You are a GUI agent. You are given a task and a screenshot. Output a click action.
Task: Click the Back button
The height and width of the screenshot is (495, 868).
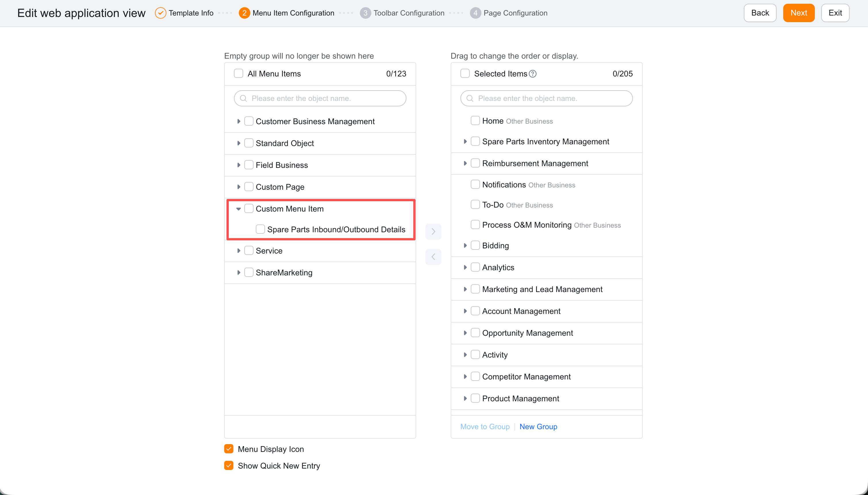pyautogui.click(x=760, y=13)
